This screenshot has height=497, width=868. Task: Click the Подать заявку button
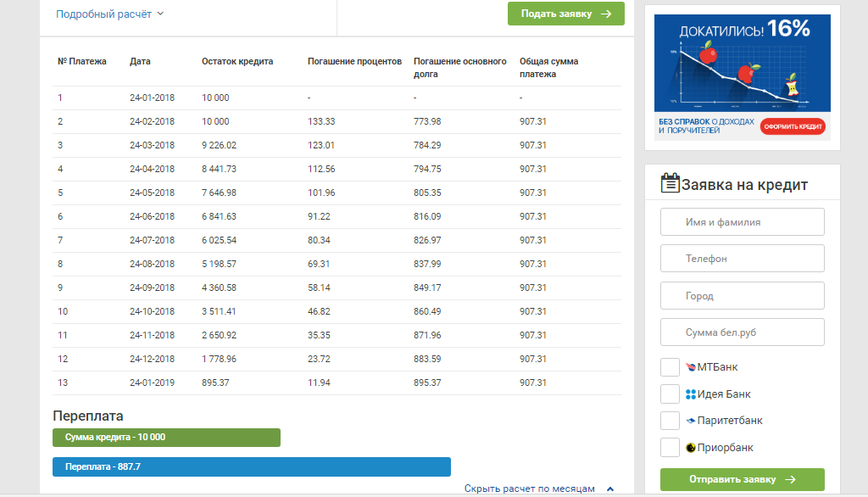coord(565,14)
